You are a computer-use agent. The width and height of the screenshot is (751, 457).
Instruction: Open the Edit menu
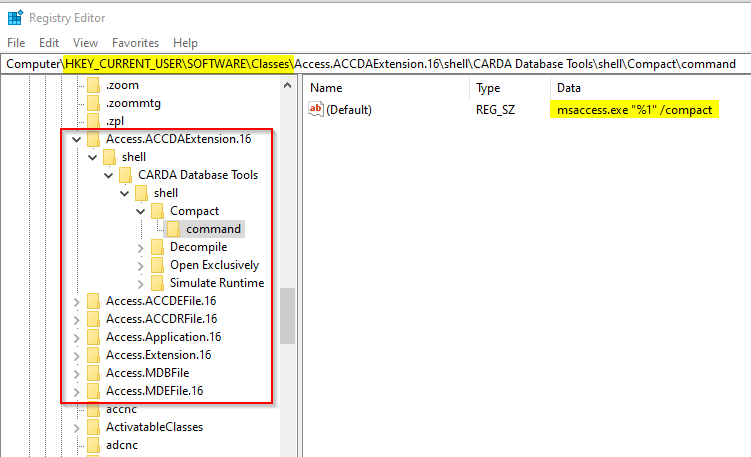pyautogui.click(x=49, y=43)
